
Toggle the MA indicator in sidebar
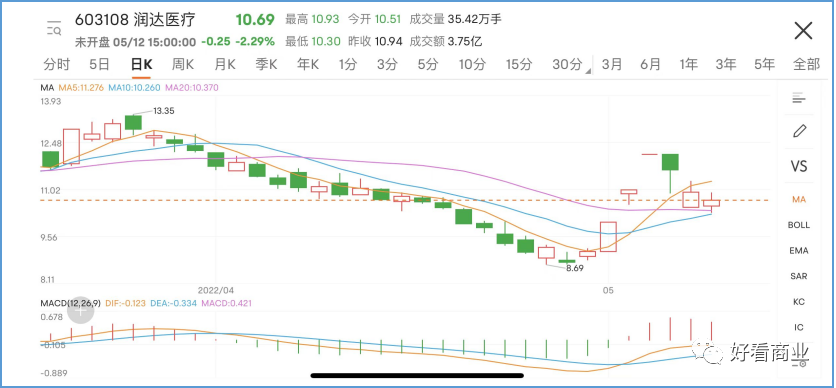coord(798,199)
